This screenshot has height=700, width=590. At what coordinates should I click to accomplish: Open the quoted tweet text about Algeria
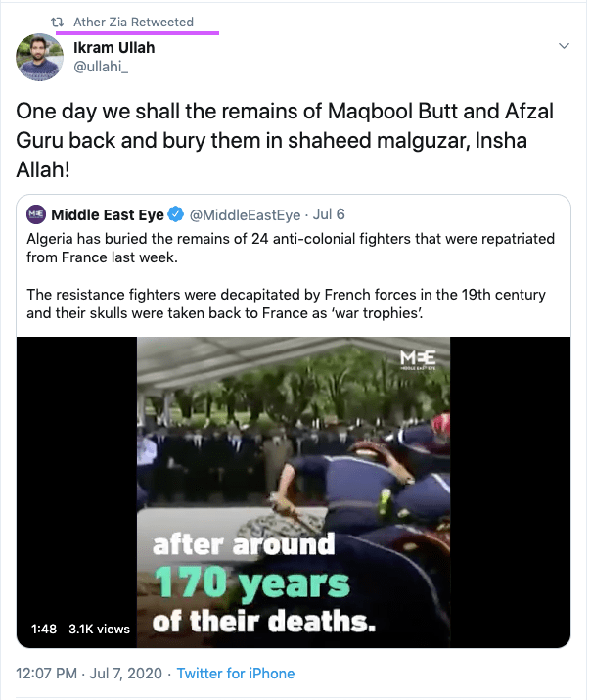(291, 276)
